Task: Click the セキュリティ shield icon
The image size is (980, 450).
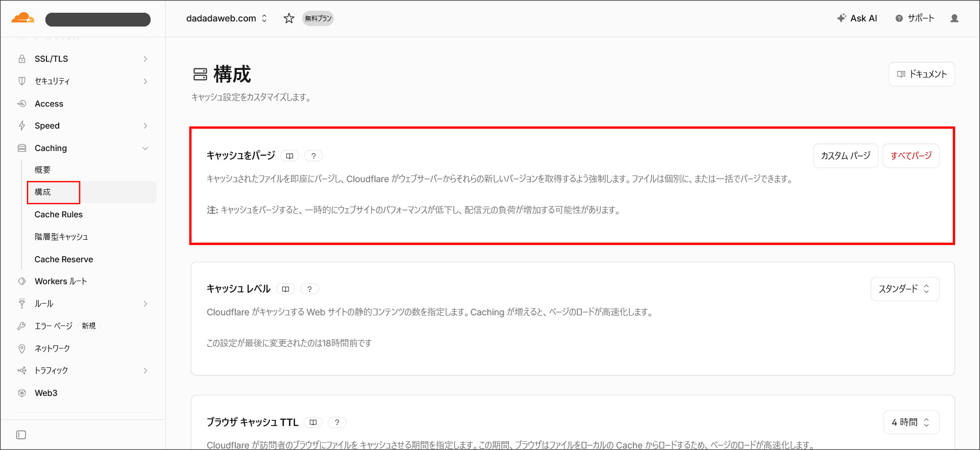Action: (22, 81)
